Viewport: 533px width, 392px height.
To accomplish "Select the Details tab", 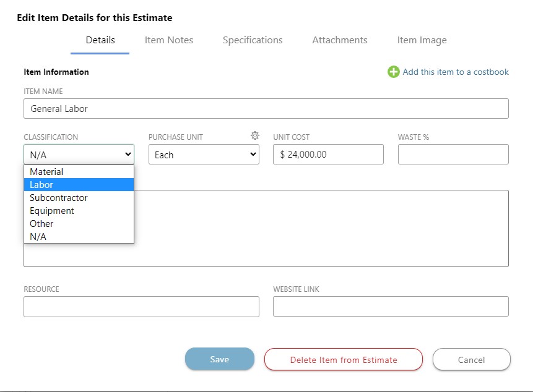I will (100, 40).
